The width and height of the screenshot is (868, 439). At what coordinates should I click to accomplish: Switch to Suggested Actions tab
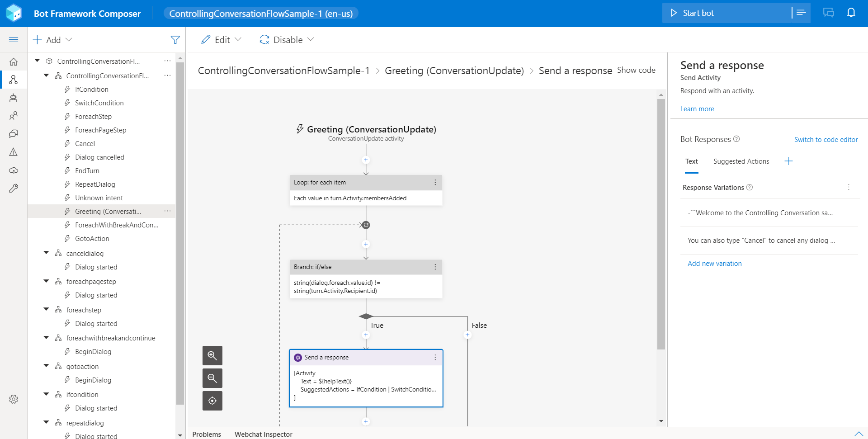point(741,161)
